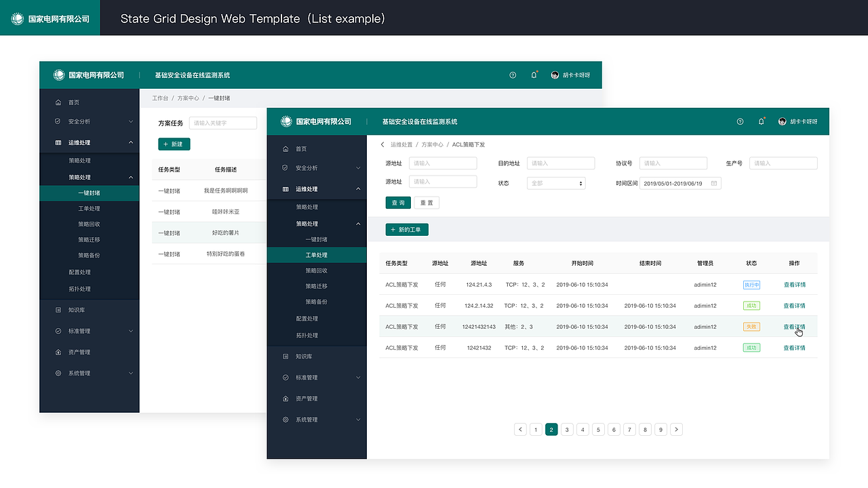The height and width of the screenshot is (488, 868).
Task: Open 配置处理 in the back window sidebar
Action: pos(80,272)
